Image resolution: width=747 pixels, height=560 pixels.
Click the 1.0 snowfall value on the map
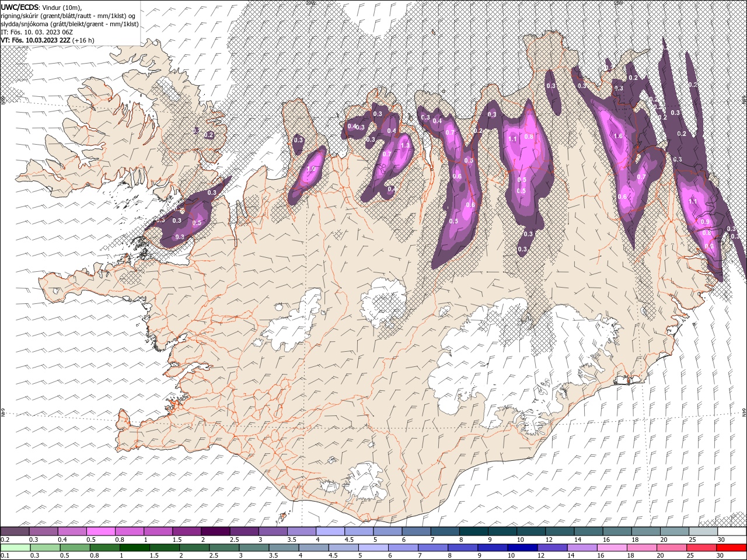point(311,169)
